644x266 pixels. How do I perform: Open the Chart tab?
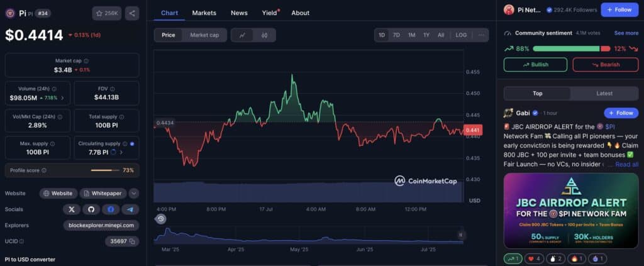tap(169, 13)
